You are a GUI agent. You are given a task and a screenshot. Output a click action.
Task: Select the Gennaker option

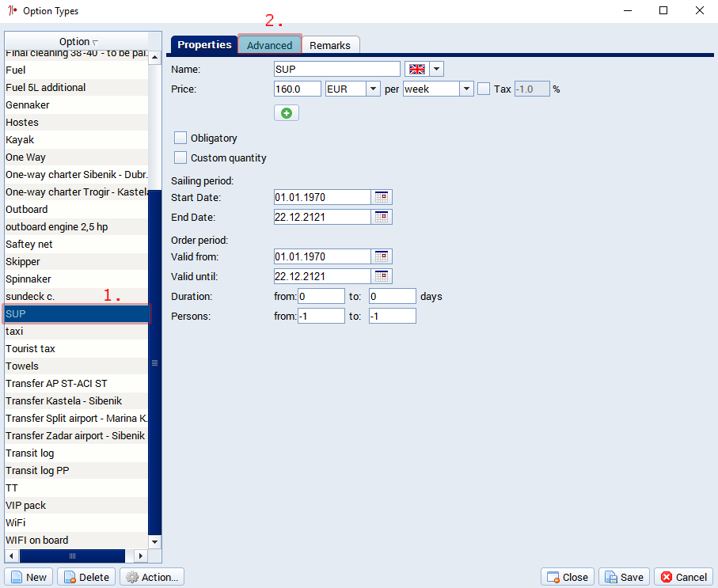pyautogui.click(x=77, y=105)
